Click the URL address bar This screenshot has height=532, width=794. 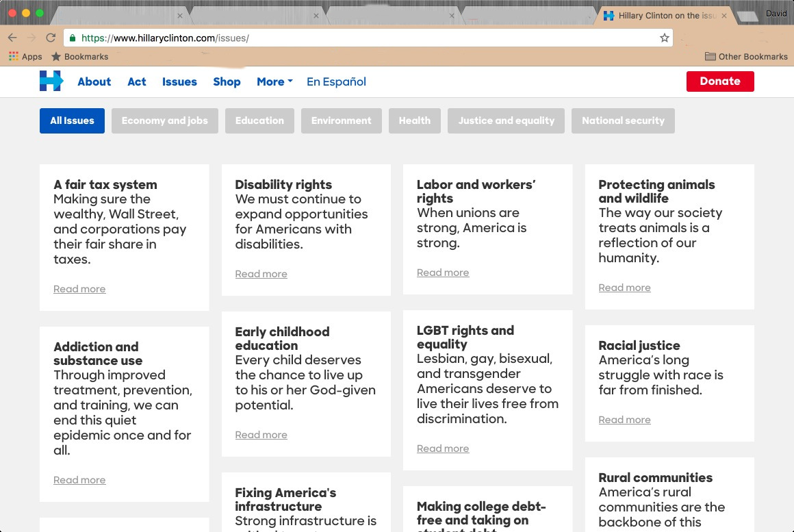[x=368, y=38]
